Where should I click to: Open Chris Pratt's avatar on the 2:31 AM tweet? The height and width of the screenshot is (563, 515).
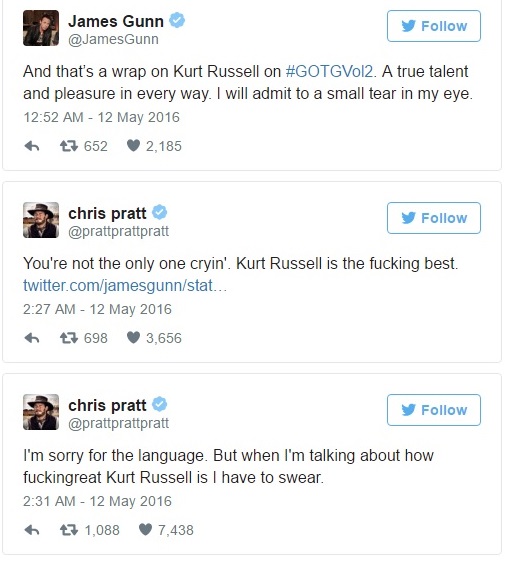(x=41, y=412)
